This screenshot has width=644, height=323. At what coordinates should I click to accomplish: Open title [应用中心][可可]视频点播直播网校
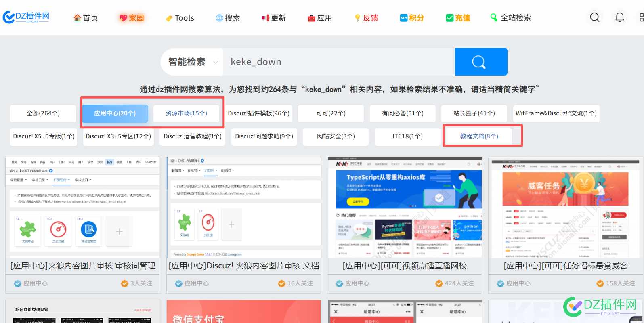(405, 266)
